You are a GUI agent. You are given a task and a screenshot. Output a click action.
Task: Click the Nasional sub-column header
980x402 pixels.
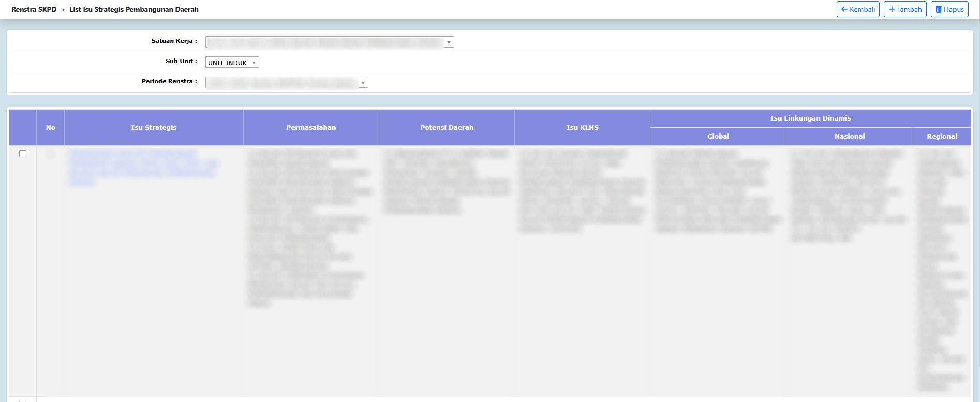click(x=849, y=137)
